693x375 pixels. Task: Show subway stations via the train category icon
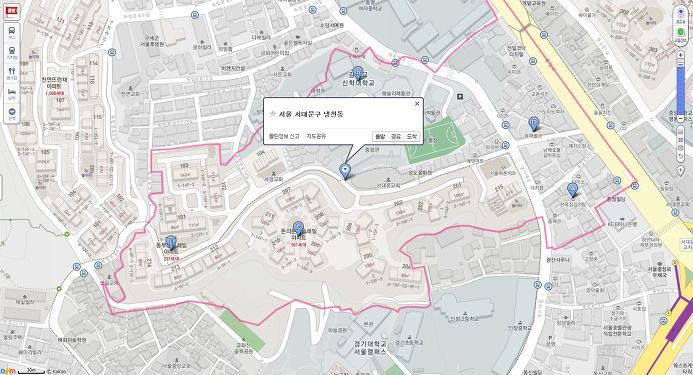[x=12, y=53]
